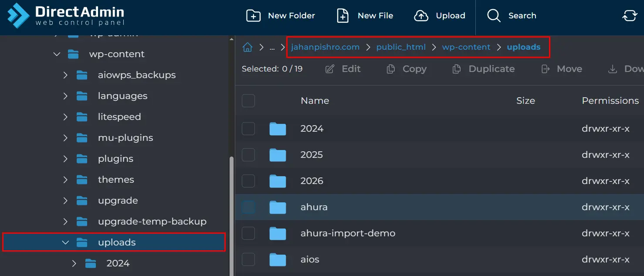
Task: Open public_html in breadcrumb
Action: (x=401, y=47)
